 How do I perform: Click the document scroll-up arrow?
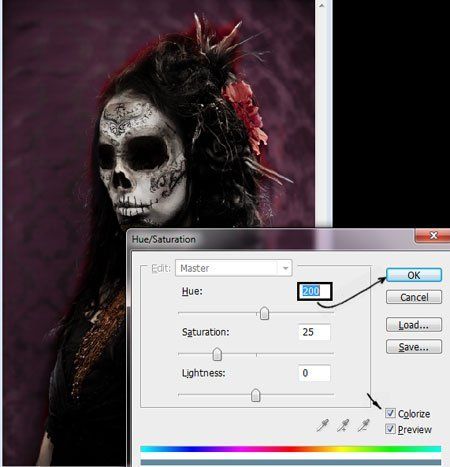click(x=322, y=6)
